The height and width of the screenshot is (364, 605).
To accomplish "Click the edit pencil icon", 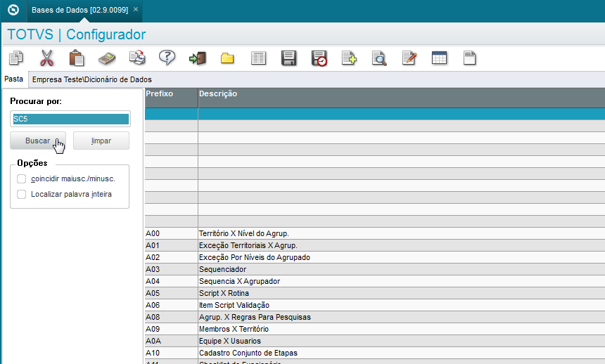I will 409,58.
